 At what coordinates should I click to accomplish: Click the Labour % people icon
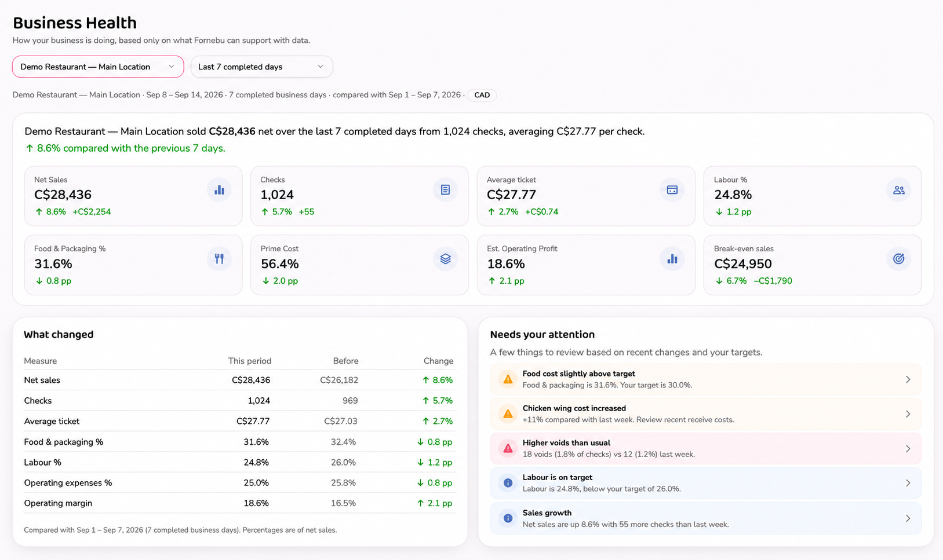(898, 190)
